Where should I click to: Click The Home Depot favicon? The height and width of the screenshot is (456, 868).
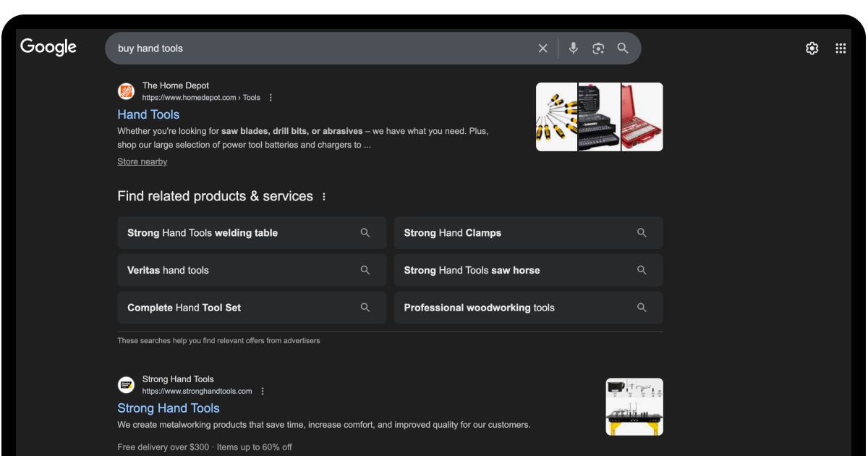tap(127, 91)
